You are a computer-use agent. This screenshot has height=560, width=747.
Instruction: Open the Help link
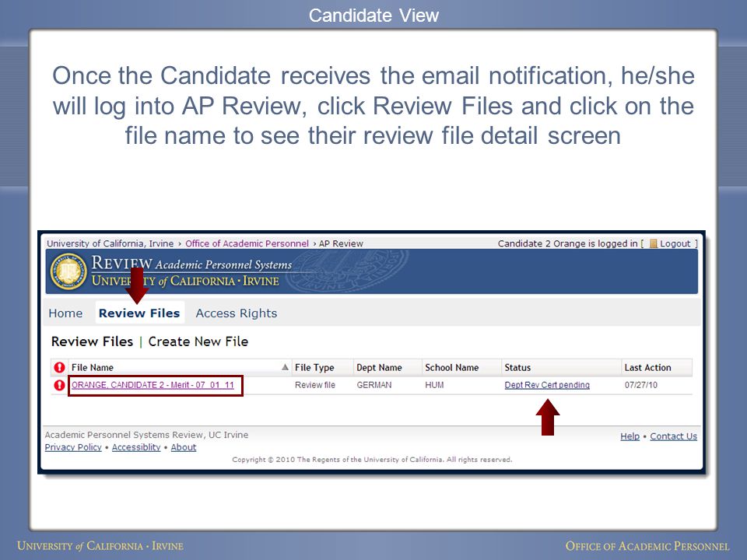click(x=630, y=436)
